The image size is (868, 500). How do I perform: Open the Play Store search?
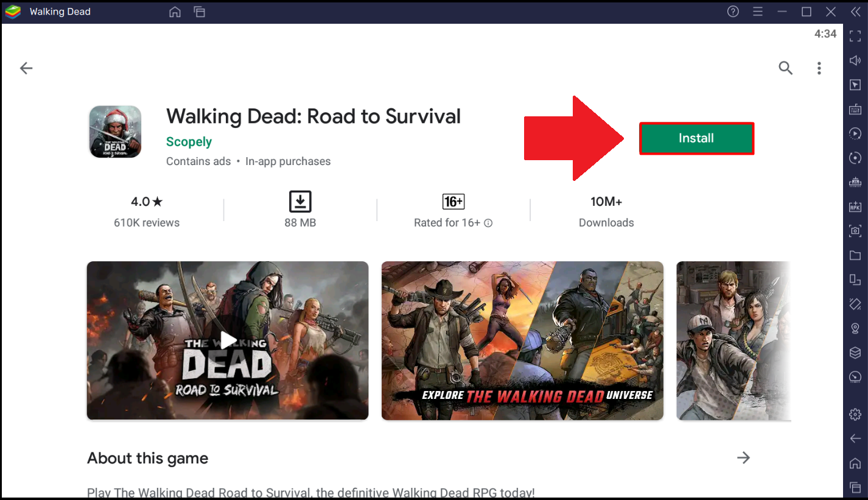pyautogui.click(x=786, y=68)
